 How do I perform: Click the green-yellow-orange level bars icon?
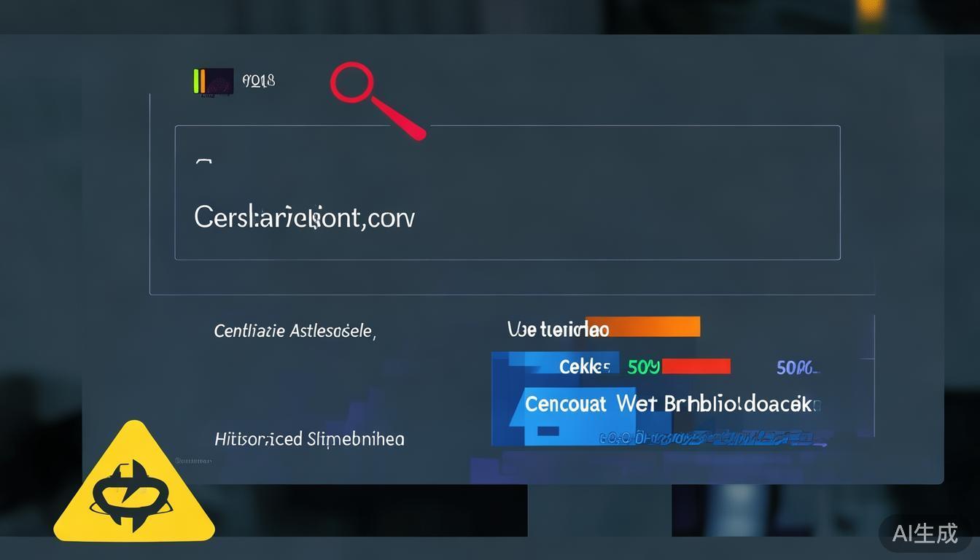pyautogui.click(x=199, y=81)
